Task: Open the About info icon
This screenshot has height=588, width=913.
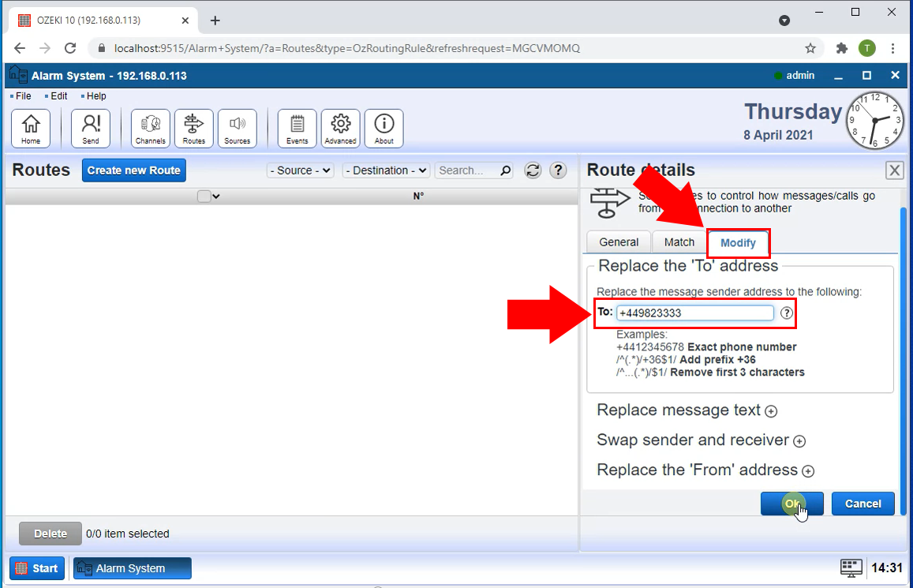Action: (x=384, y=128)
